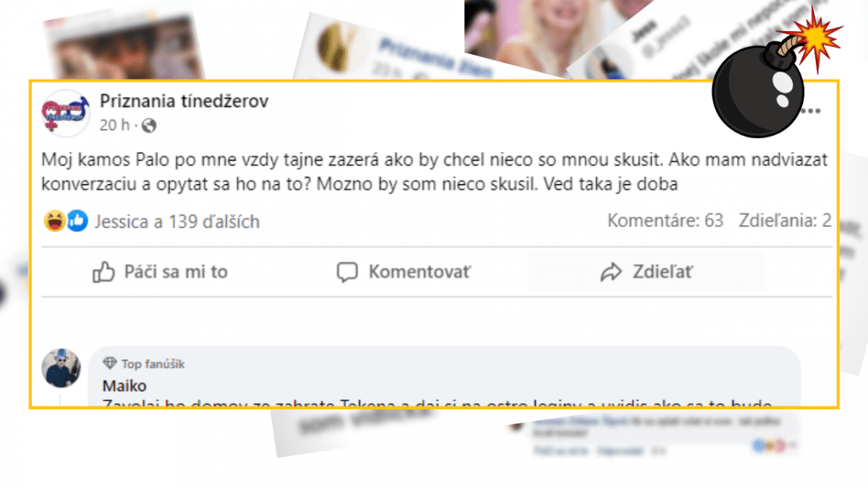
Task: Click the thumbs-up icon
Action: (x=104, y=272)
